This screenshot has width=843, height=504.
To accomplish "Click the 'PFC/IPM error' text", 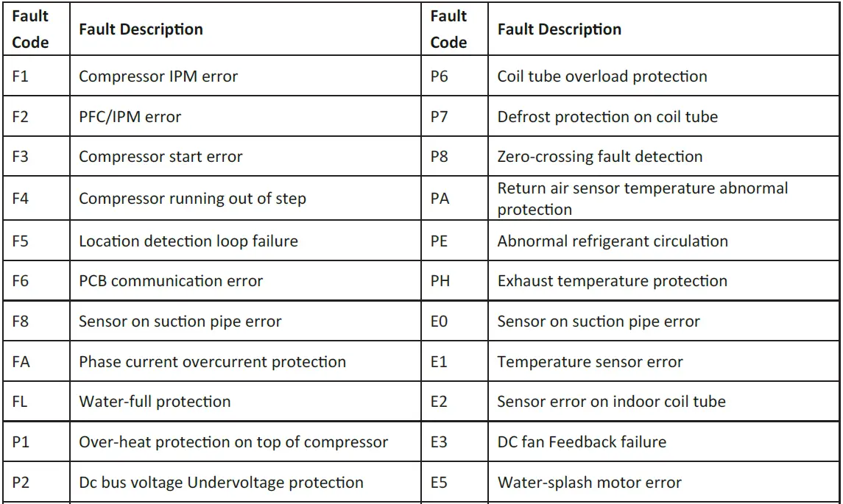I will 130,116.
